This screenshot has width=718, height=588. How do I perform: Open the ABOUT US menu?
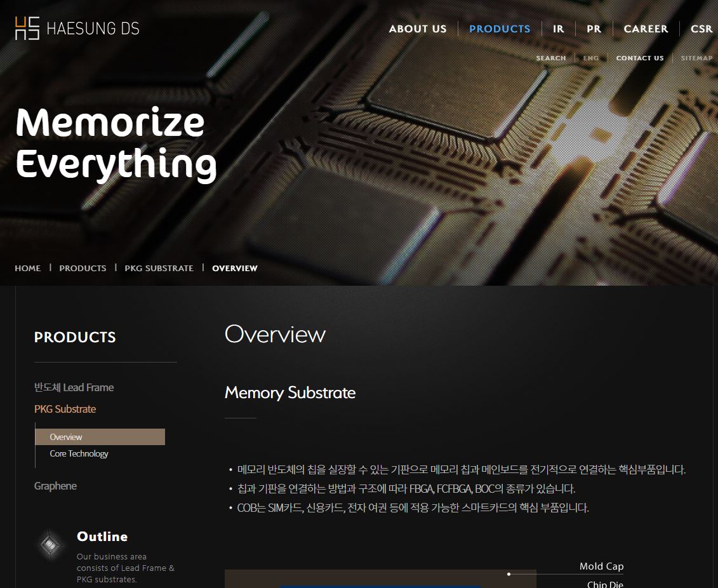(418, 29)
